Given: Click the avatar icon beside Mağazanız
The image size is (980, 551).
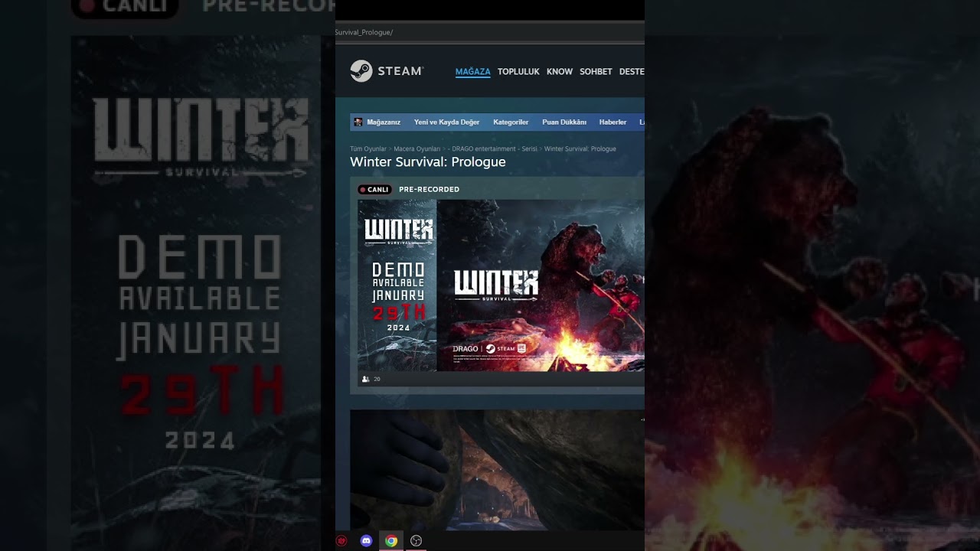Looking at the screenshot, I should point(358,122).
